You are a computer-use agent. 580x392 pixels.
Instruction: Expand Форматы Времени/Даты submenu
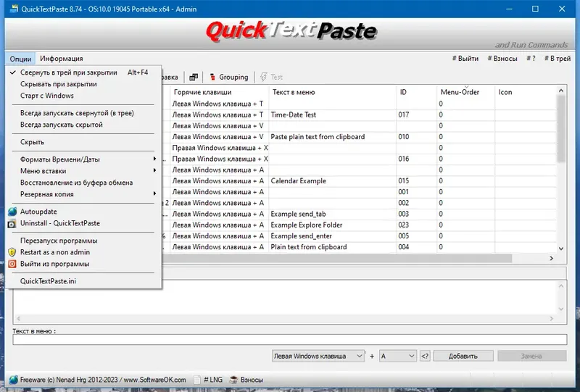tap(84, 159)
